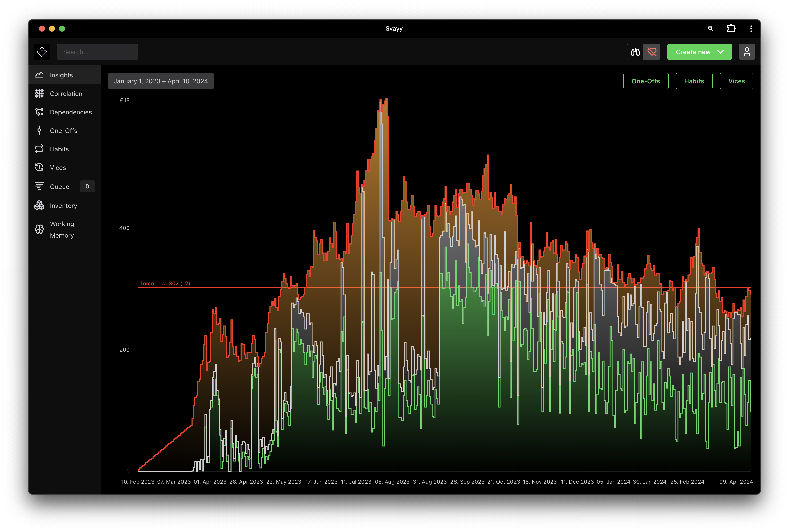Open Inventory from sidebar
This screenshot has width=789, height=532.
[x=65, y=205]
